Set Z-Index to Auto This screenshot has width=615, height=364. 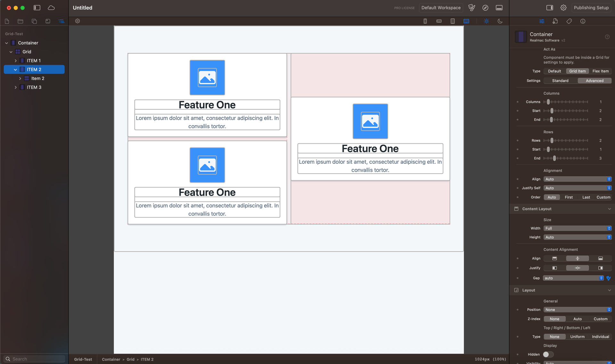578,319
